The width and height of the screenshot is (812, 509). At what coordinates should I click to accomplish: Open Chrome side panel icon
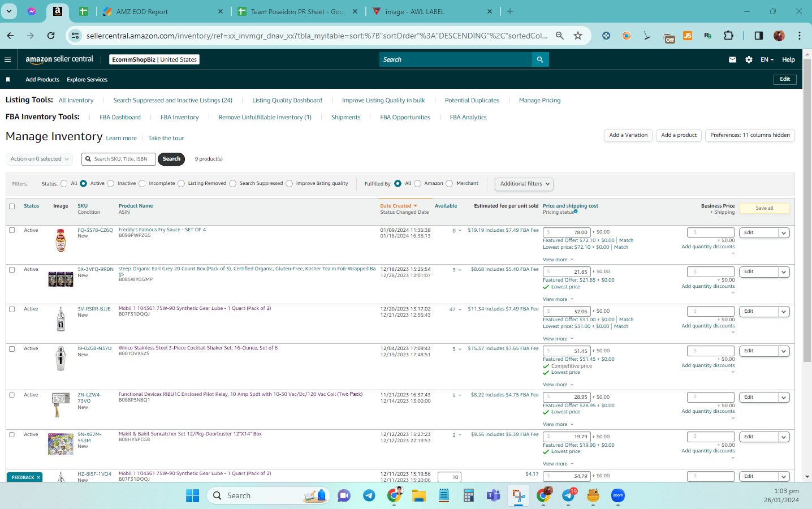pos(758,36)
